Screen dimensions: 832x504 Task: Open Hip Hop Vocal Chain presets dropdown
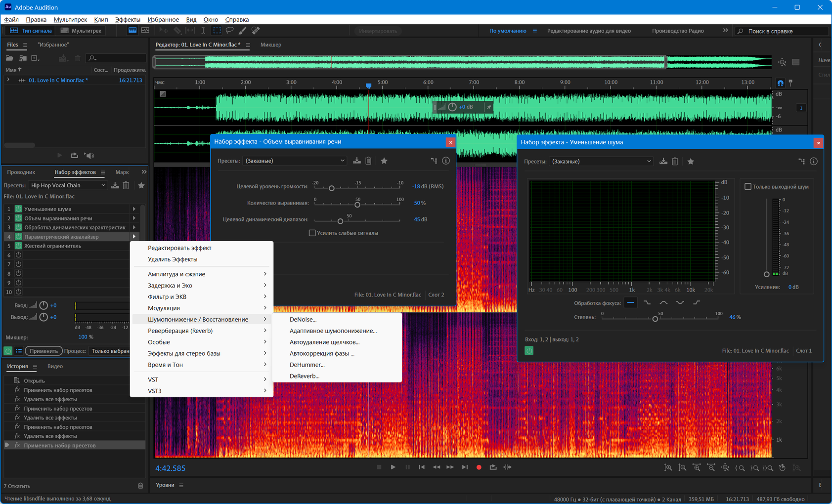tap(68, 185)
